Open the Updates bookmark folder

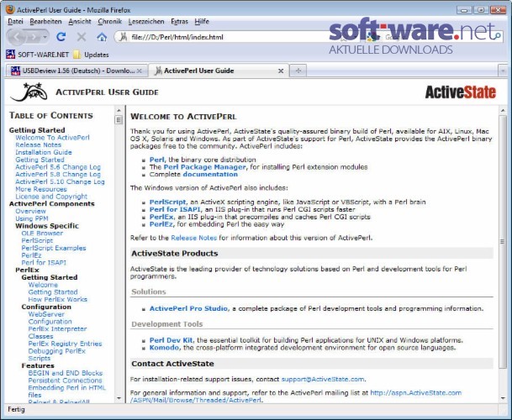(91, 55)
